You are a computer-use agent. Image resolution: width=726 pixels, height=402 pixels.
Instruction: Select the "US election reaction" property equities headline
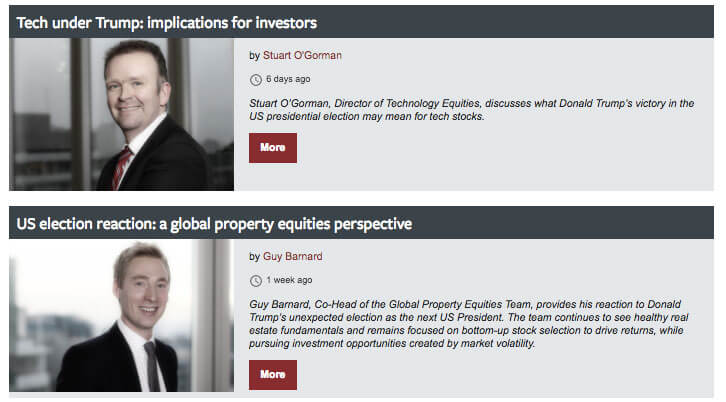pos(214,224)
